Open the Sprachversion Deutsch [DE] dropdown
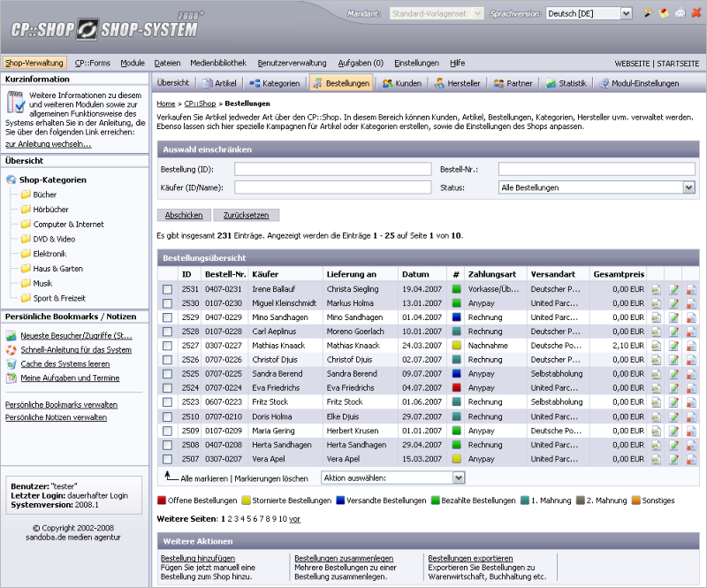 tap(589, 13)
